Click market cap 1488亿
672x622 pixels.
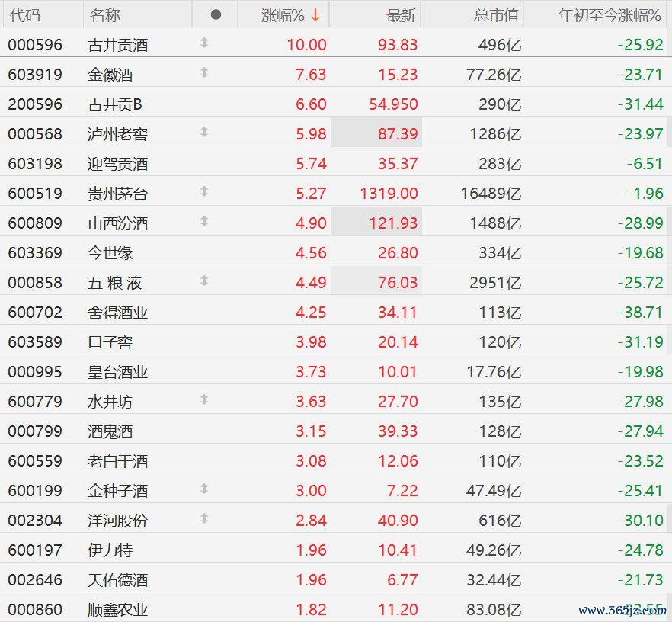[x=495, y=223]
